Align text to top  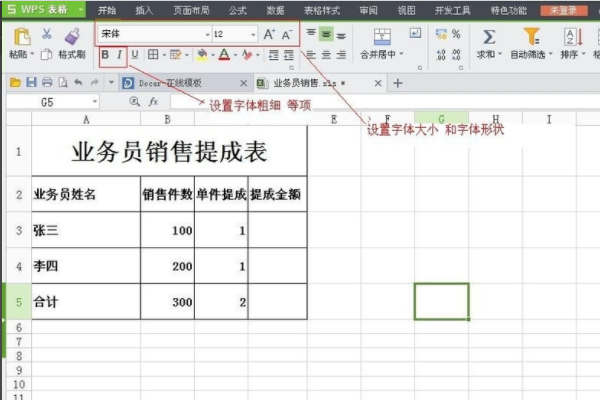(311, 34)
